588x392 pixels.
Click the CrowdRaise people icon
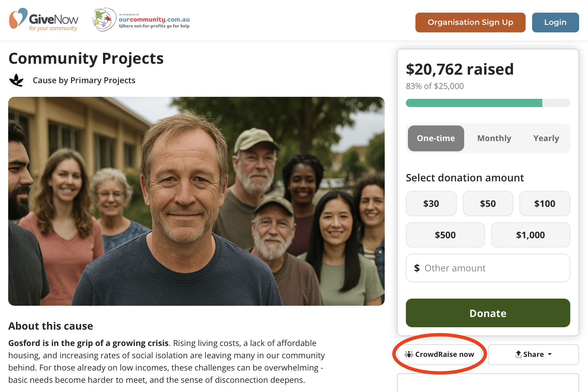click(x=409, y=355)
